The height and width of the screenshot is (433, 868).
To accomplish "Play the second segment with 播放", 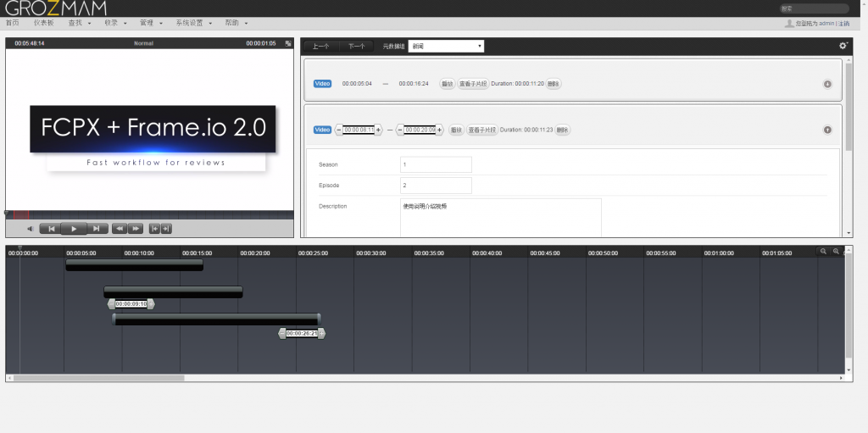I will [456, 130].
